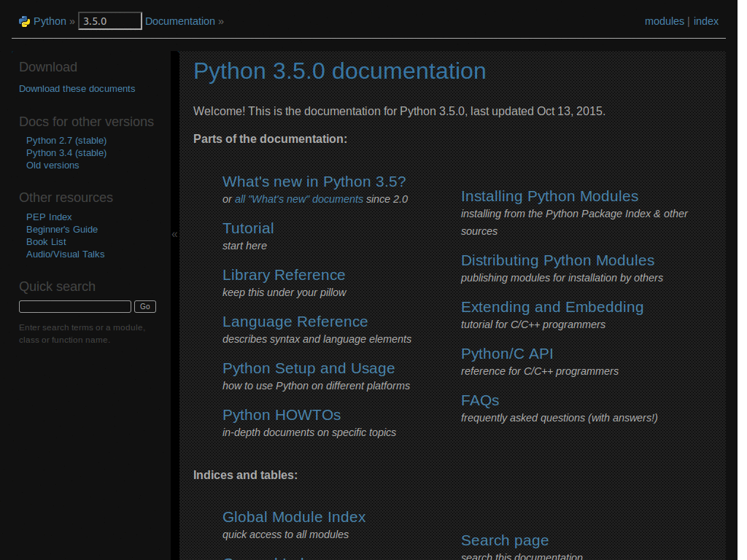Open Python Setup and Usage
The height and width of the screenshot is (560, 747).
(308, 368)
